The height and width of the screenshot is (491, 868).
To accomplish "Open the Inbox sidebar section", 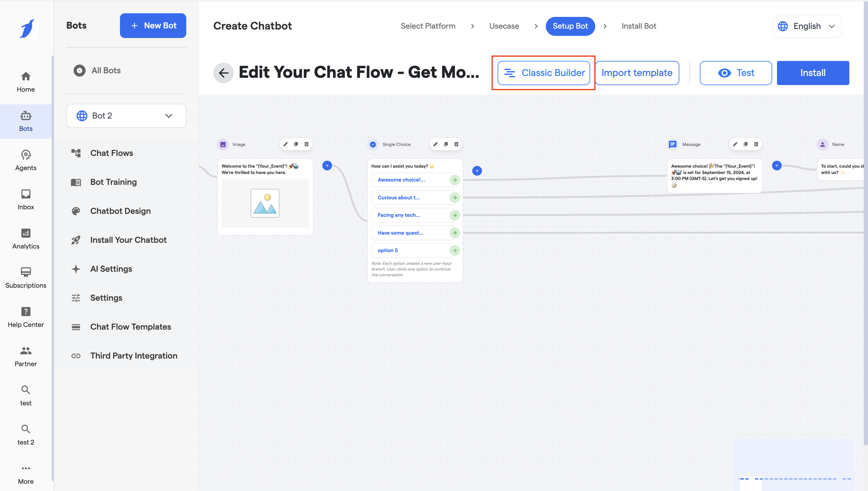I will 26,199.
